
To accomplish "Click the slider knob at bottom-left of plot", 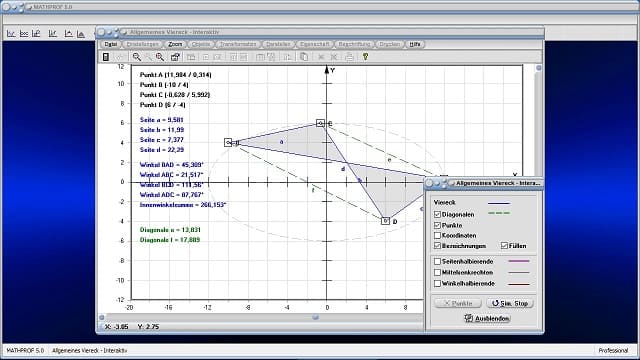I will tap(102, 317).
